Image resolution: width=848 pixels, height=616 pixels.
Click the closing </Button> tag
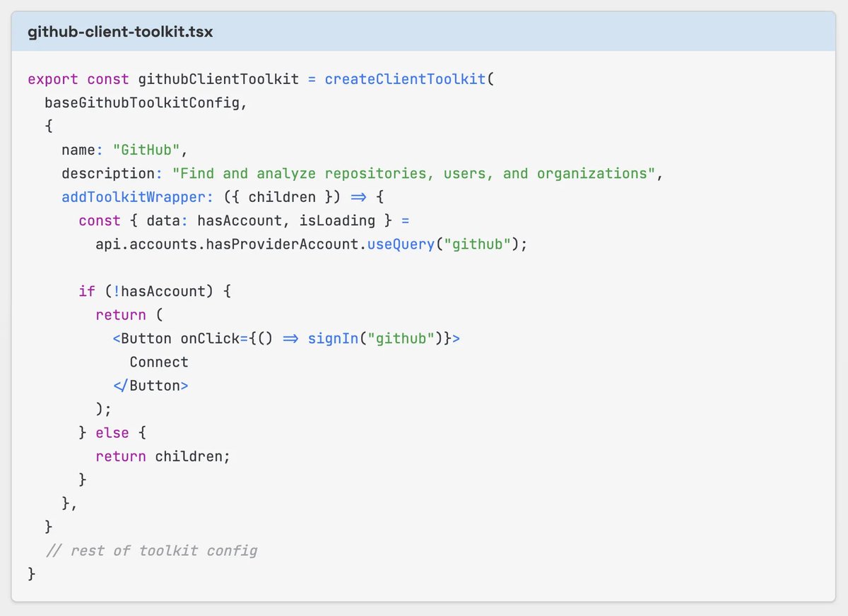151,386
